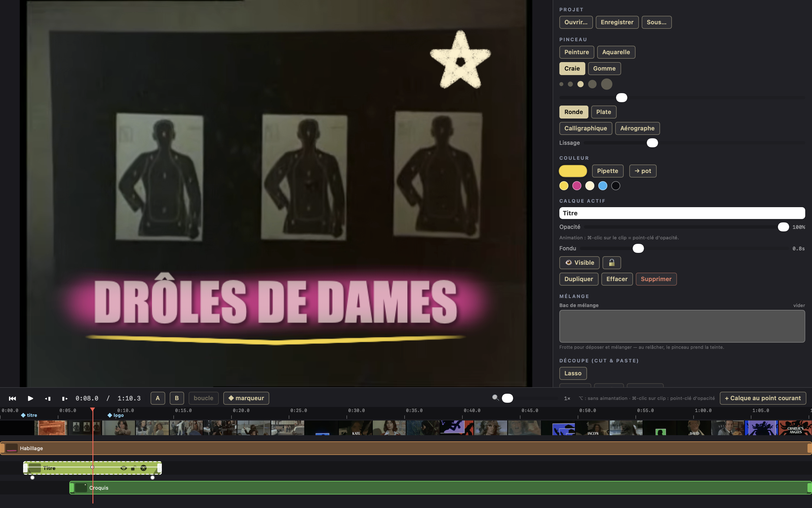Set loop point B

pos(177,398)
